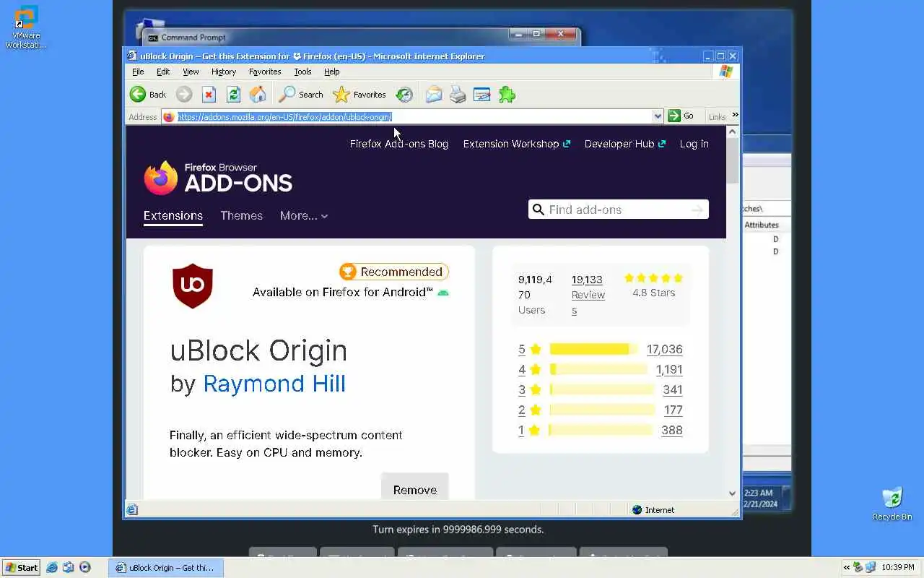This screenshot has width=924, height=578.
Task: Click the Log in link
Action: 694,144
